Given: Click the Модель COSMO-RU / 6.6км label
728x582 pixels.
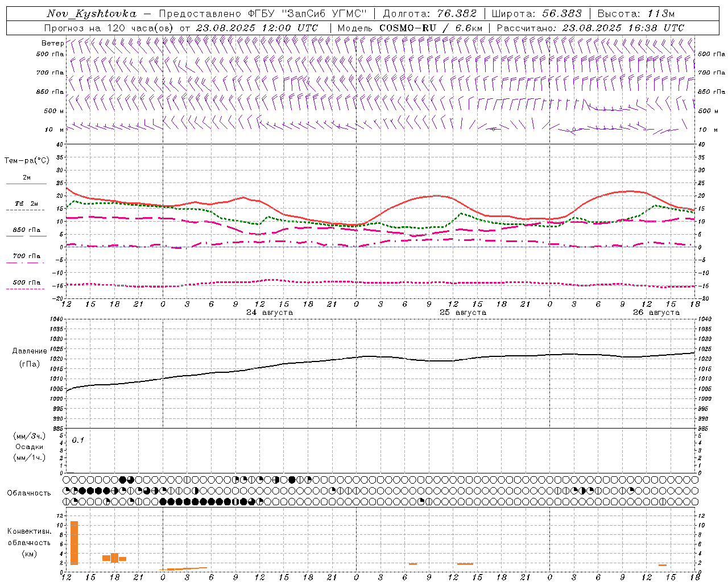Looking at the screenshot, I should coord(410,28).
